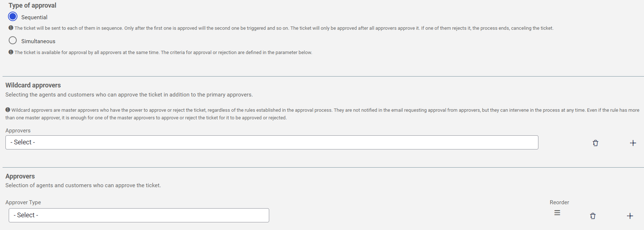This screenshot has width=644, height=230.
Task: Click the info icon under Simultaneous
Action: (x=11, y=52)
